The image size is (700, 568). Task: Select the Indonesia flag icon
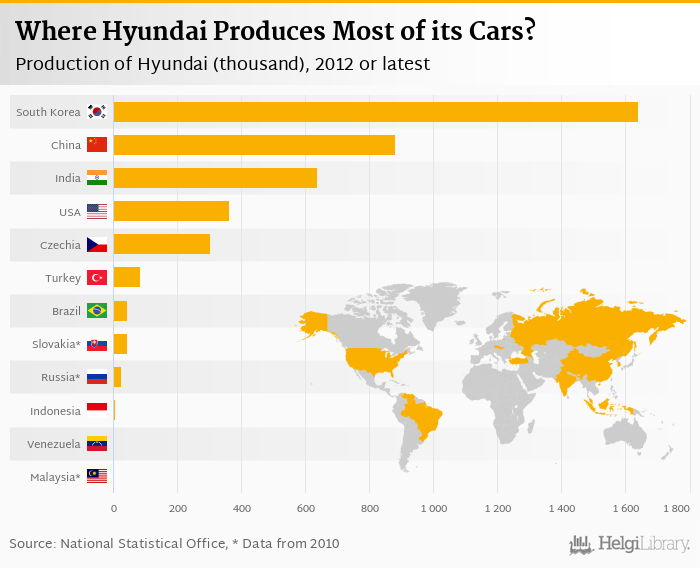coord(97,410)
